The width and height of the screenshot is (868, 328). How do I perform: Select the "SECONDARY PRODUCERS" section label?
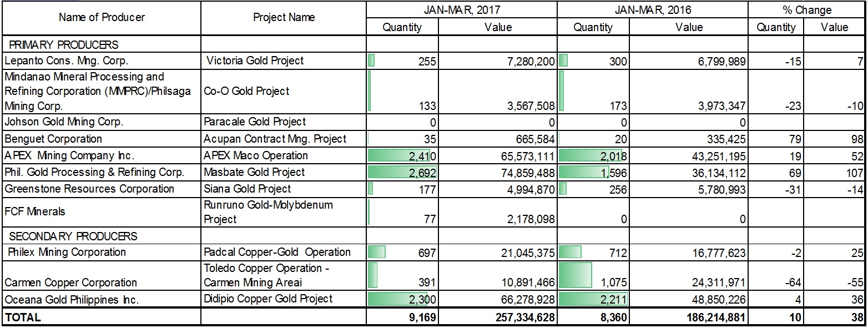pyautogui.click(x=102, y=236)
